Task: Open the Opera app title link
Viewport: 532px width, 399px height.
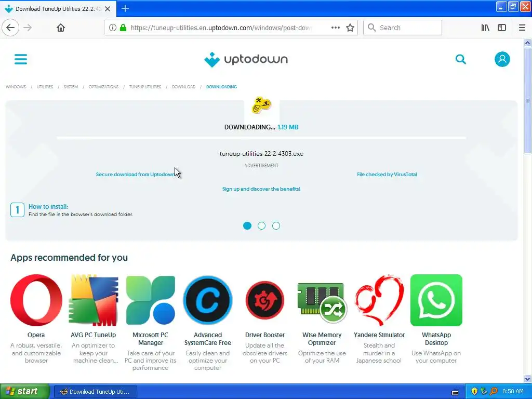Action: [x=36, y=335]
